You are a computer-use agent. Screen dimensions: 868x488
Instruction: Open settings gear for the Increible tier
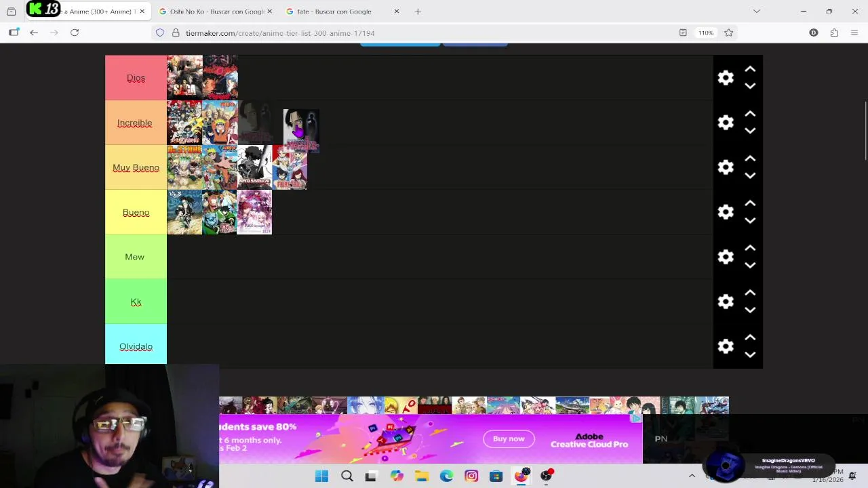pyautogui.click(x=726, y=123)
